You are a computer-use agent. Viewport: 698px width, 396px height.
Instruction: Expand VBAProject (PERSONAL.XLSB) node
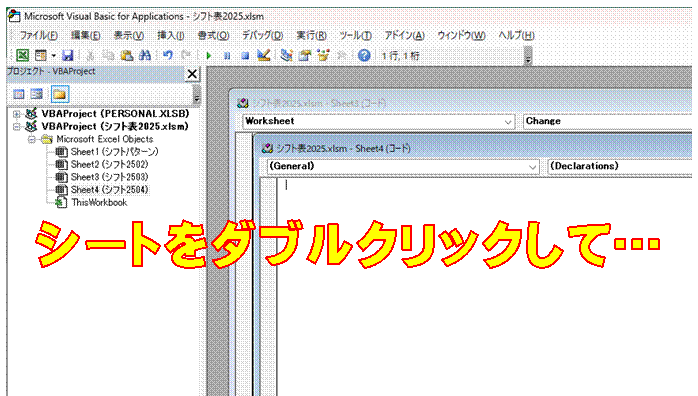click(16, 114)
